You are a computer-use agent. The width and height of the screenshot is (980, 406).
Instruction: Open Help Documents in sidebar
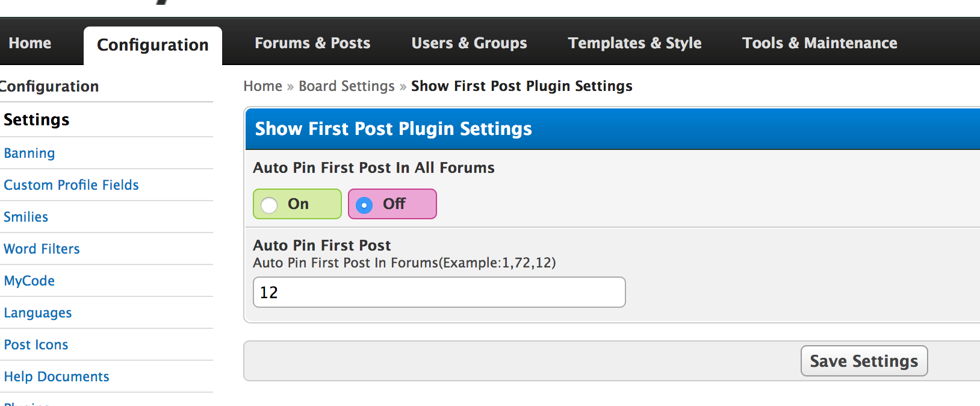(57, 376)
